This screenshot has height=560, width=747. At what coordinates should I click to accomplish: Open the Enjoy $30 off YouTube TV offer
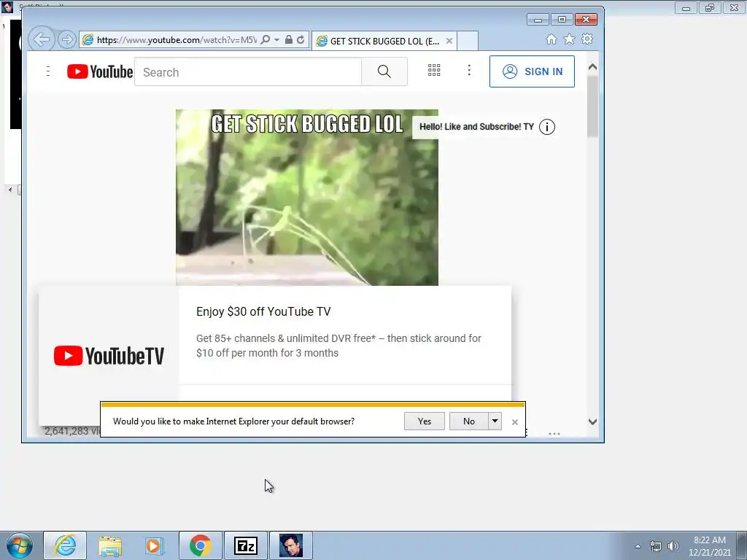[x=263, y=311]
